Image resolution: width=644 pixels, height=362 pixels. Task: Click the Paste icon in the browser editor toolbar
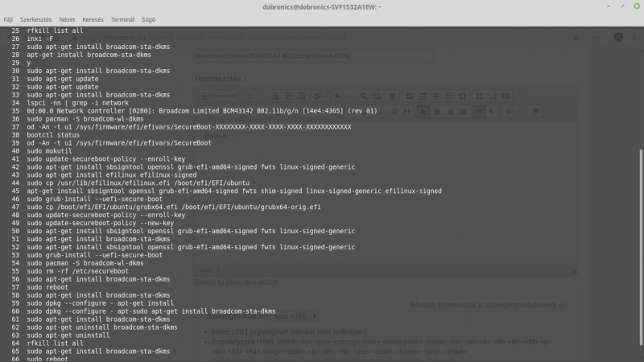point(275,96)
